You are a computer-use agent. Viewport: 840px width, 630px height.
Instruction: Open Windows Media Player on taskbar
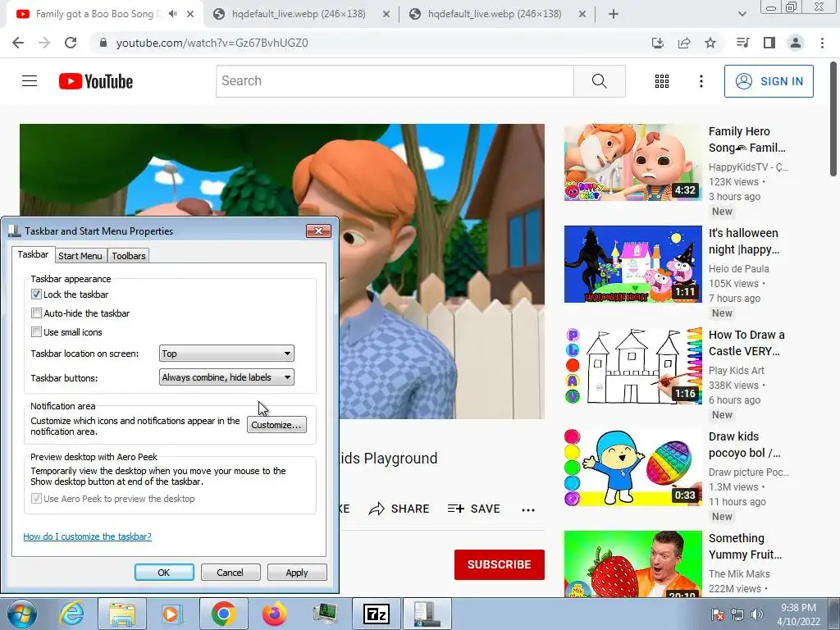click(x=172, y=614)
